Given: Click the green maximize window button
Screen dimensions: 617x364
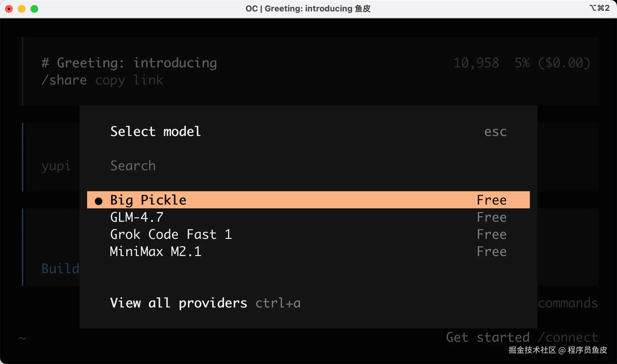Looking at the screenshot, I should (34, 9).
